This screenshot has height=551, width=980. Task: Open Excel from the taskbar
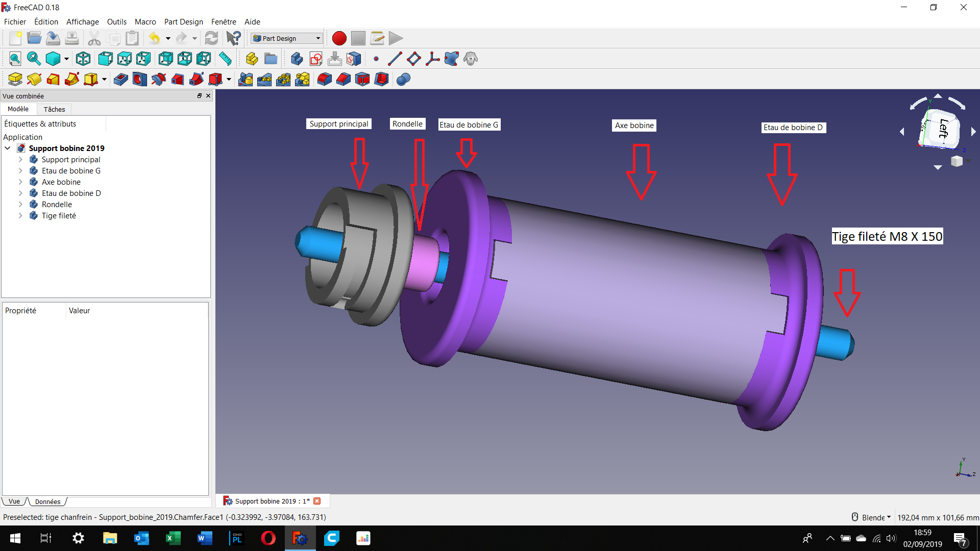point(173,538)
